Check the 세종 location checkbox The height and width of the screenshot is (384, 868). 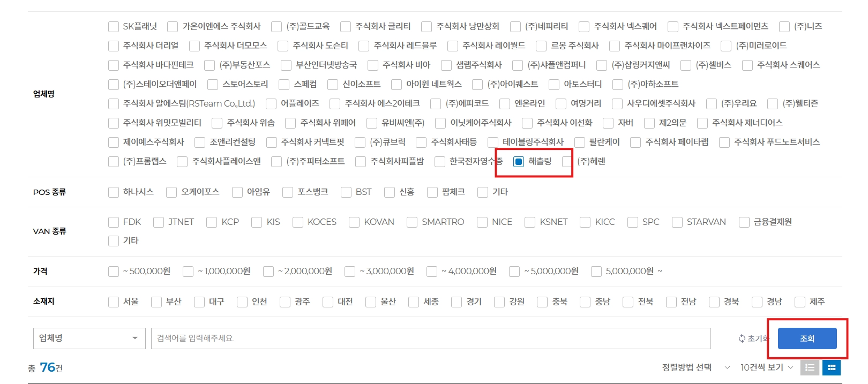(414, 302)
